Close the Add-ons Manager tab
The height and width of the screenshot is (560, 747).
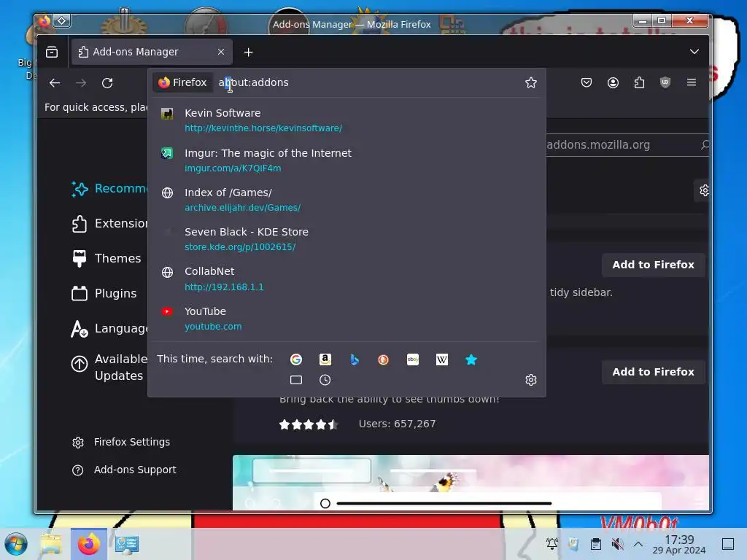coord(220,52)
